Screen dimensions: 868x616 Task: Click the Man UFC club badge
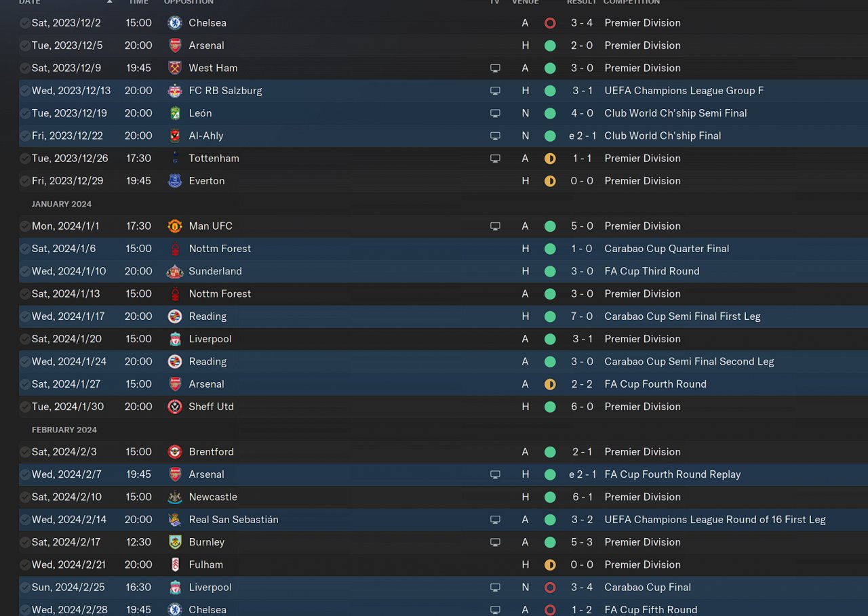(x=174, y=226)
